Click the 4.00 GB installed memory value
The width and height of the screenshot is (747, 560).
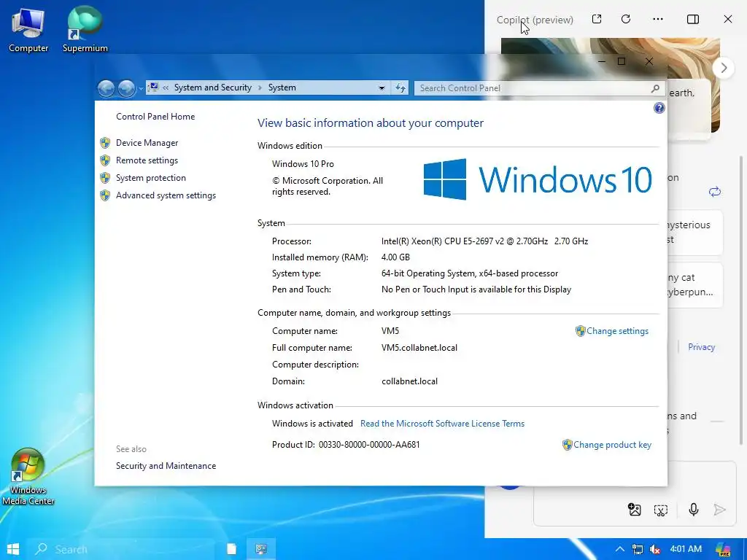click(395, 257)
